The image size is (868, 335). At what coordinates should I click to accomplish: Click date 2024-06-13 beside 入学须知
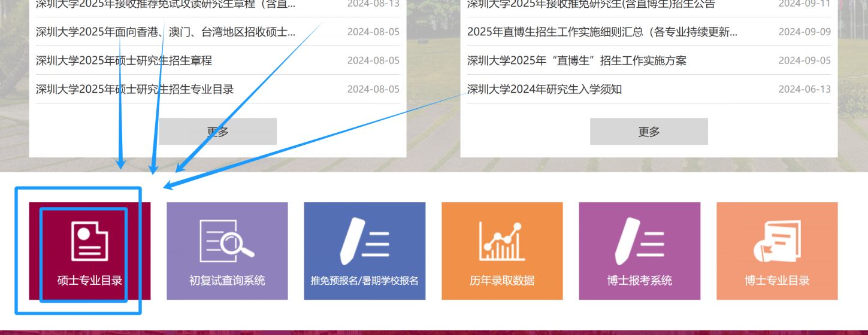(805, 89)
